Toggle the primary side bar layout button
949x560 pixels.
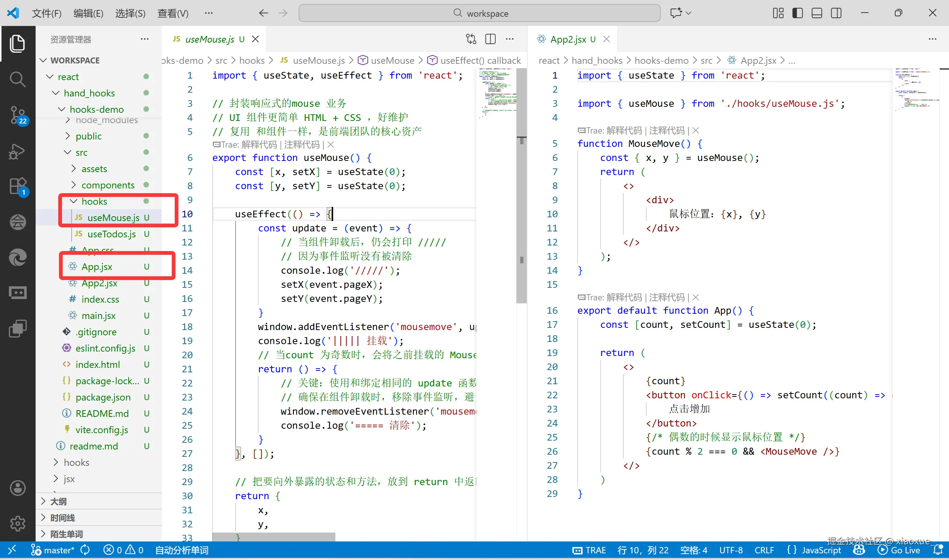pos(797,13)
